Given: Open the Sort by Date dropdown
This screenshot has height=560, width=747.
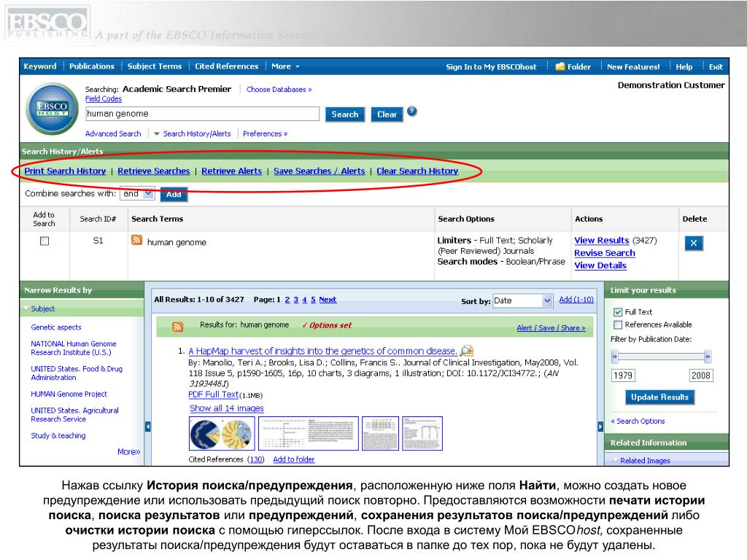Looking at the screenshot, I should (x=522, y=300).
